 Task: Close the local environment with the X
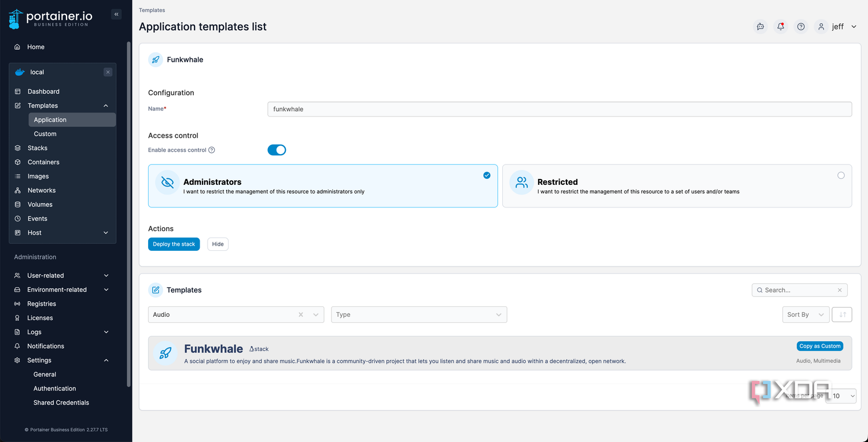pos(108,72)
